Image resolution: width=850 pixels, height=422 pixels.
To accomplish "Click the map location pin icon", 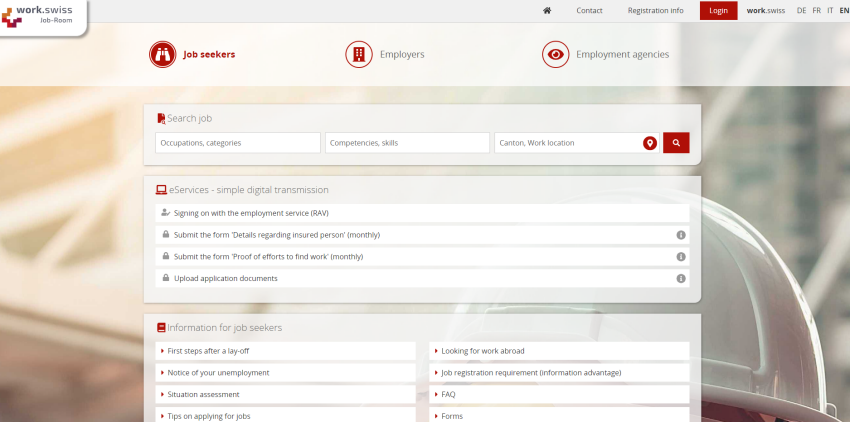I will click(x=649, y=143).
